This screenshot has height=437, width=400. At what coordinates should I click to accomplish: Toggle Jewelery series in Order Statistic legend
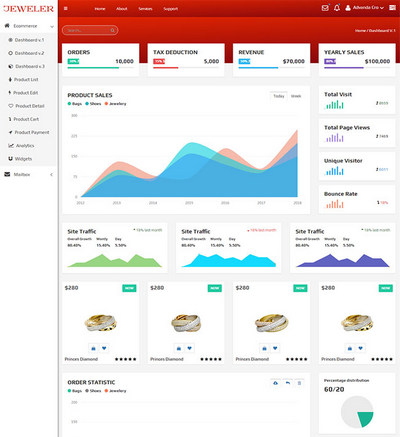pyautogui.click(x=115, y=391)
